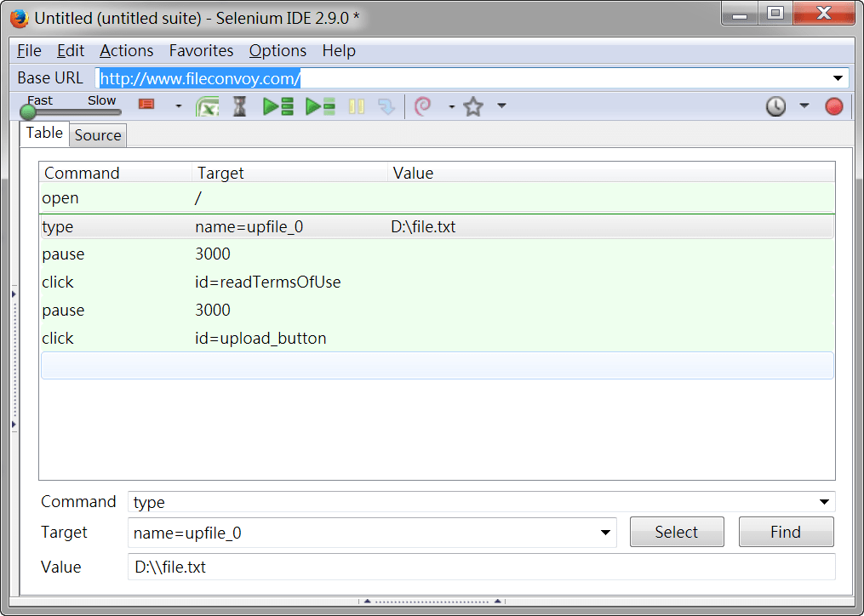Open the Actions menu

(x=126, y=51)
